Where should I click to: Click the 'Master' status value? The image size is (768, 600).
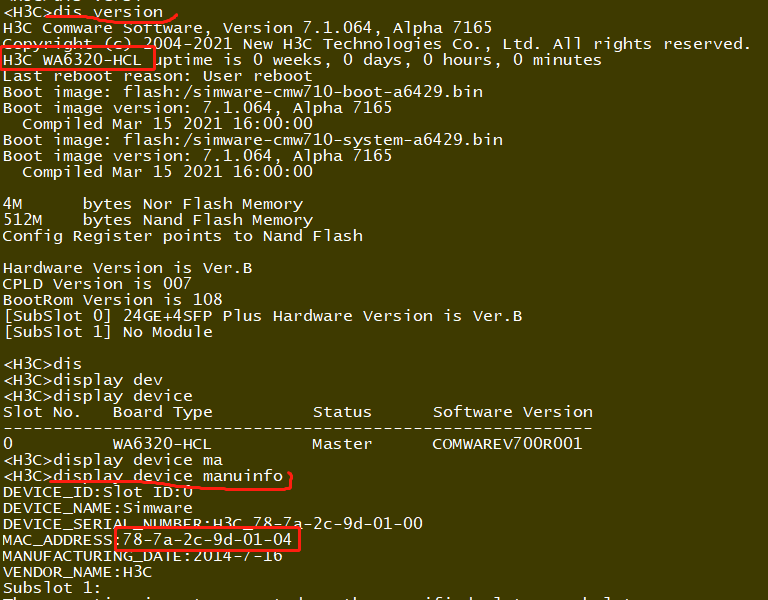pos(342,444)
